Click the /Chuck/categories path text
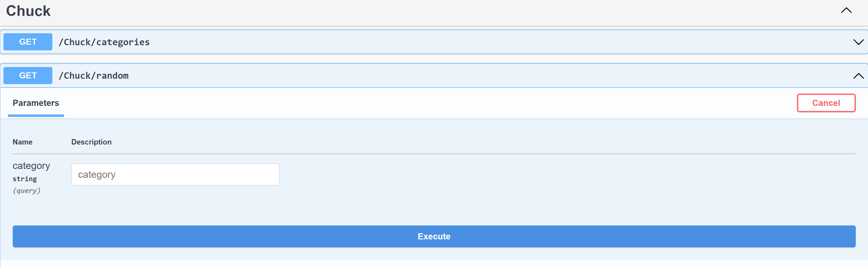Image resolution: width=868 pixels, height=267 pixels. pos(104,42)
